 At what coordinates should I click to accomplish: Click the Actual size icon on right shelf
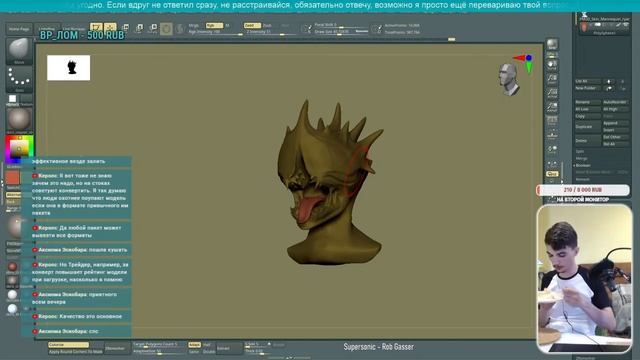[x=552, y=93]
